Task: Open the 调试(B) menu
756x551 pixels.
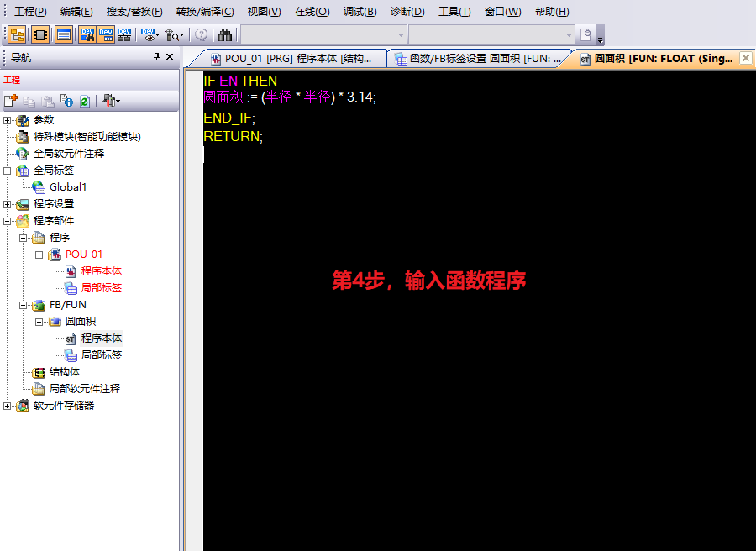Action: click(360, 12)
